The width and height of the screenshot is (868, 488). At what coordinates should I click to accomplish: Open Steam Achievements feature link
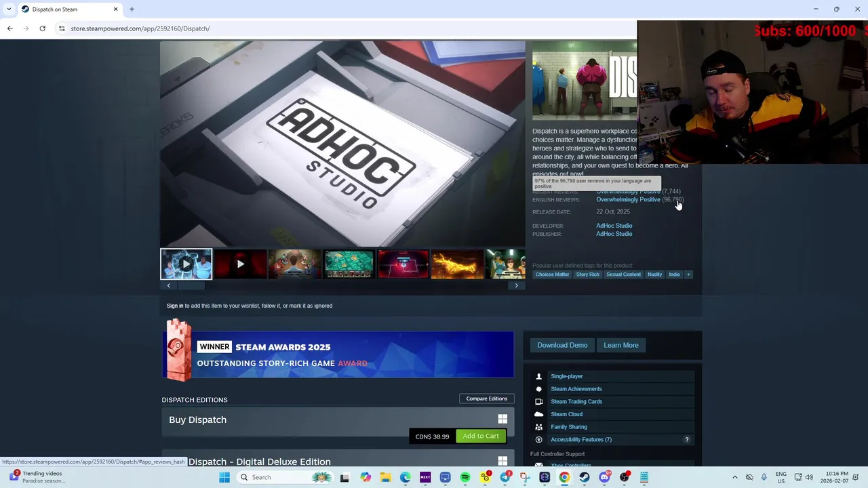click(x=576, y=389)
